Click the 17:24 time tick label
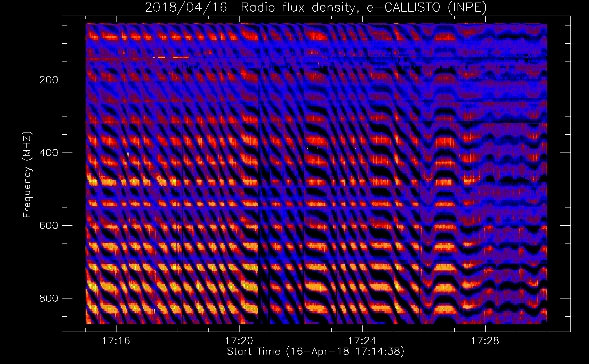Viewport: 589px width, 364px height. pos(362,341)
